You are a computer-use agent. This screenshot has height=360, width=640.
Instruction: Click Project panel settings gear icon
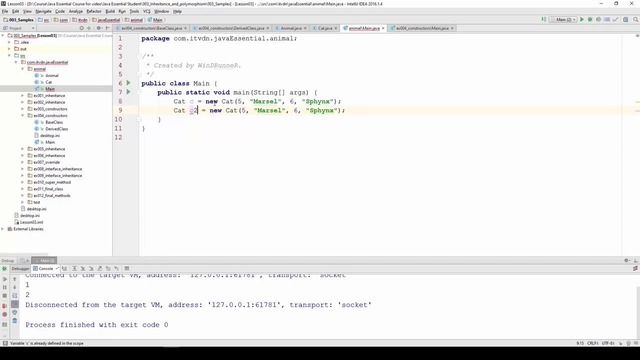98,28
